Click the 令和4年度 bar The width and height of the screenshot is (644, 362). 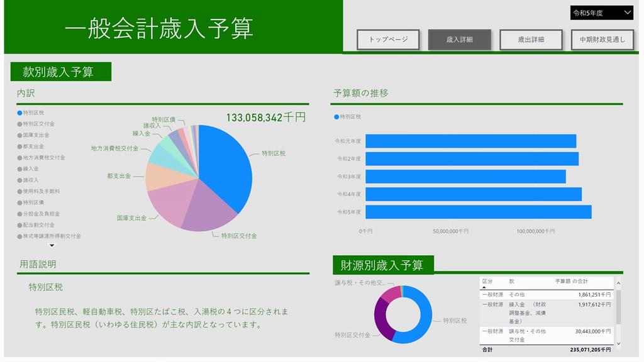tap(474, 194)
